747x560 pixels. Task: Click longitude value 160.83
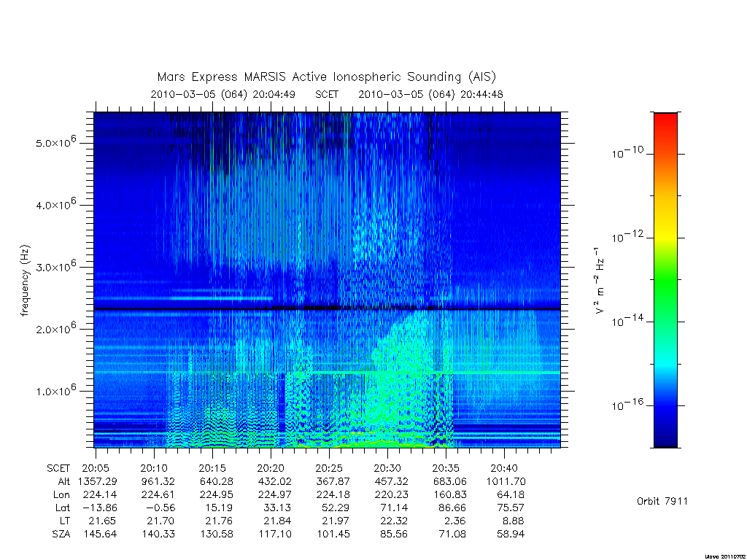click(x=449, y=495)
